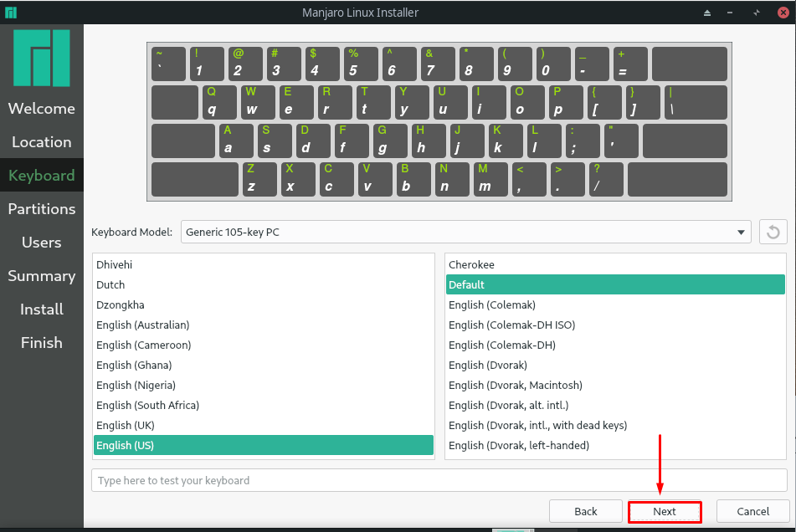Open the Location step in the sidebar
The width and height of the screenshot is (796, 532).
pos(42,142)
